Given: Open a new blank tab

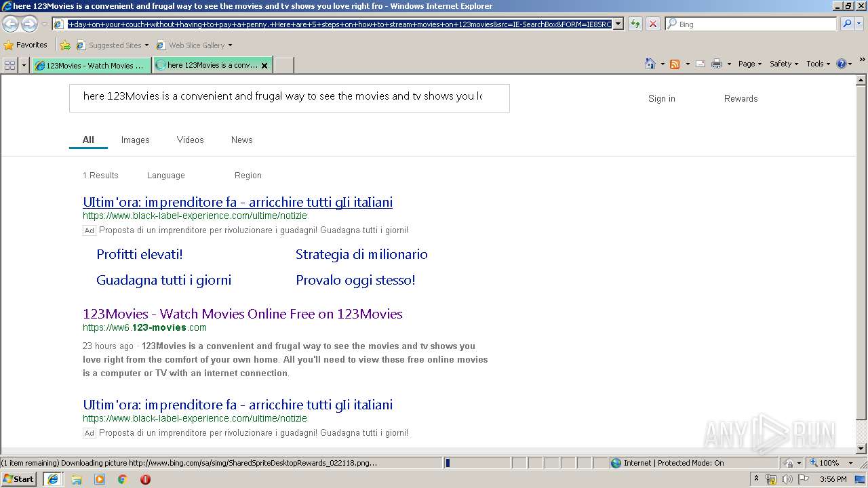Looking at the screenshot, I should click(x=283, y=66).
